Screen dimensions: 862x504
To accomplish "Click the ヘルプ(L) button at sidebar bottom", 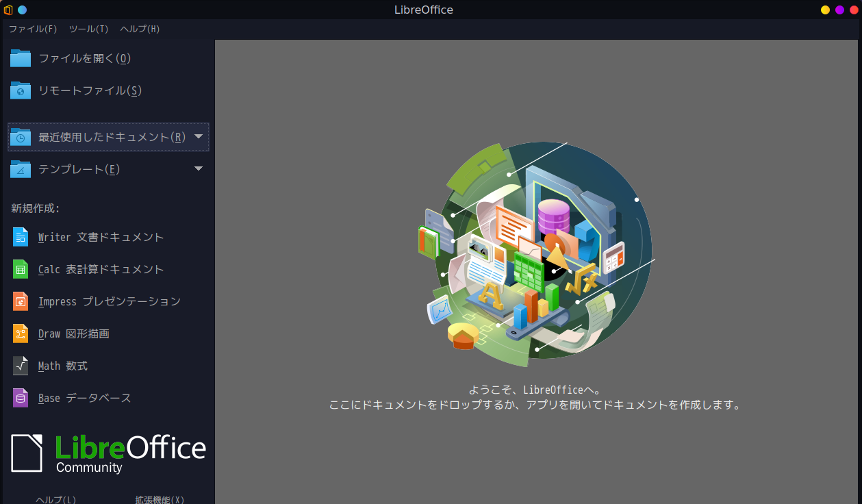I will tap(56, 499).
